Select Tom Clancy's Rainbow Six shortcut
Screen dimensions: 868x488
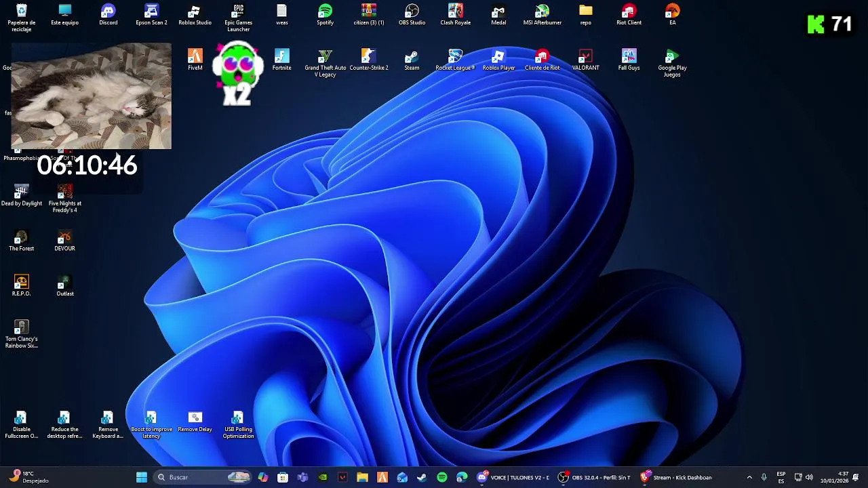click(x=22, y=334)
